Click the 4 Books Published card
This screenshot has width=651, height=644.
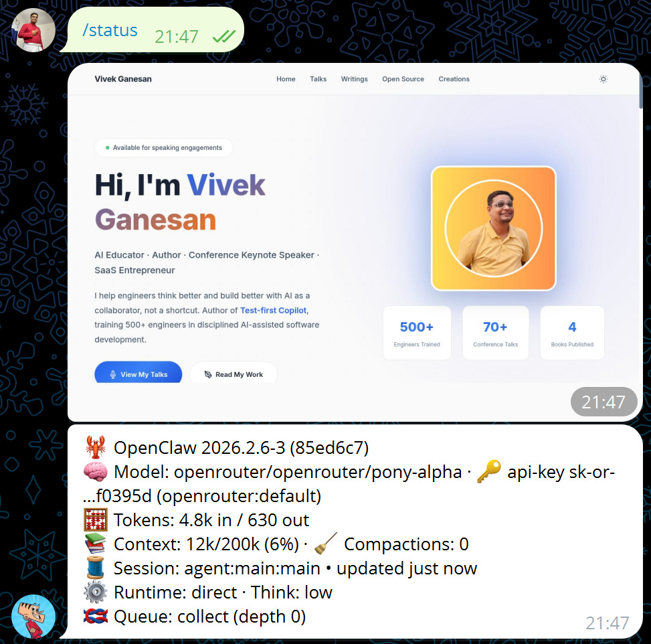point(572,333)
